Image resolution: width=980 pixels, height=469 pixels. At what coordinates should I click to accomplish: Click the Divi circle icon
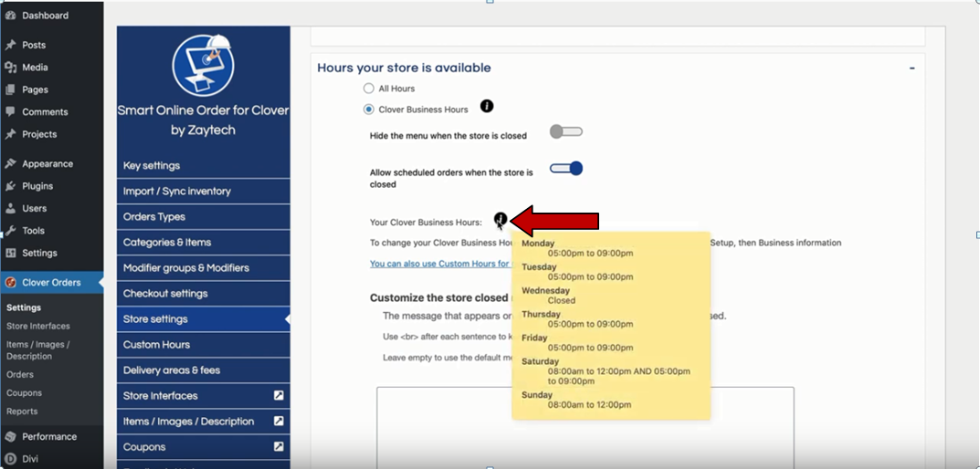10,459
